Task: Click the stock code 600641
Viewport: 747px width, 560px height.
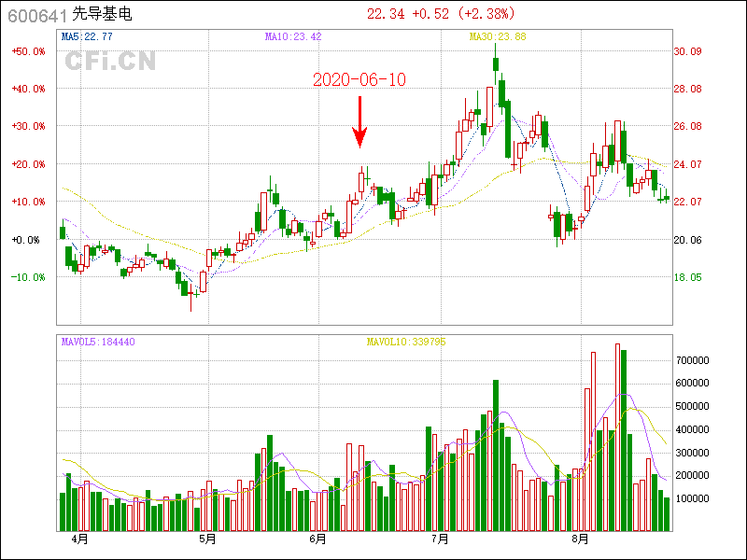Action: point(35,15)
